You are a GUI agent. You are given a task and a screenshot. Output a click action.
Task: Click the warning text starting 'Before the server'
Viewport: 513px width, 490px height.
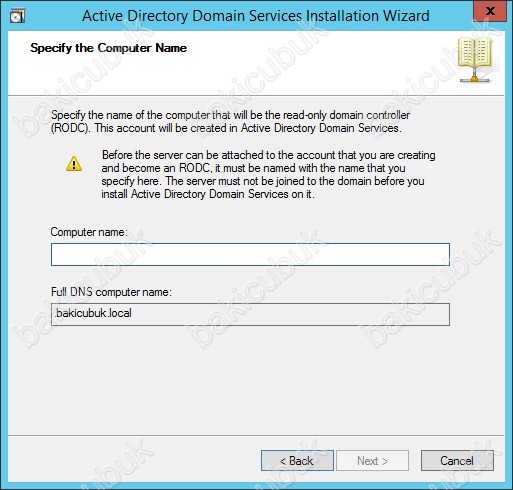[269, 174]
